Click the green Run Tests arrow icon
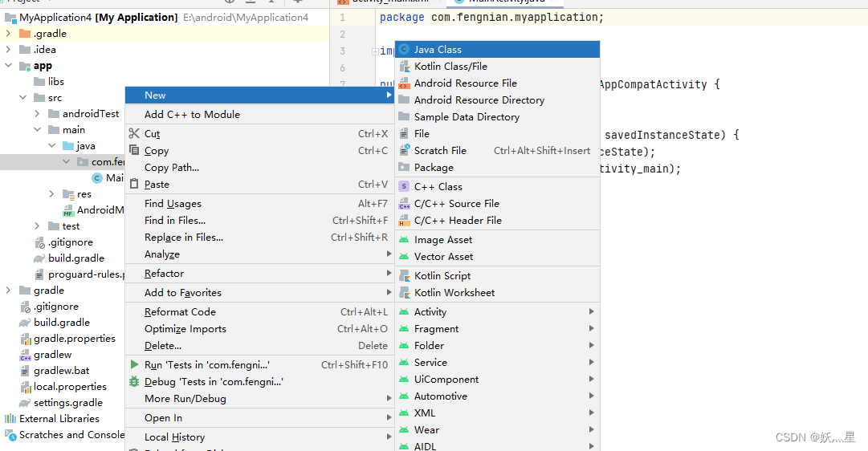Image resolution: width=868 pixels, height=451 pixels. [134, 364]
